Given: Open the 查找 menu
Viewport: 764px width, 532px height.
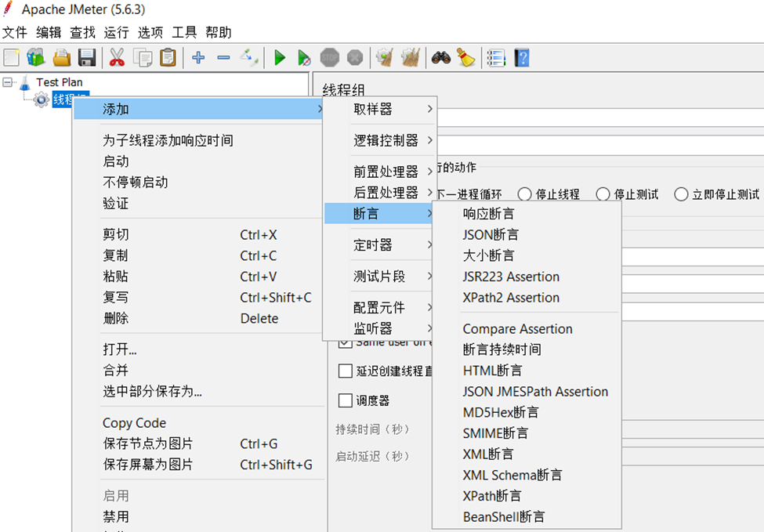Looking at the screenshot, I should pos(82,33).
